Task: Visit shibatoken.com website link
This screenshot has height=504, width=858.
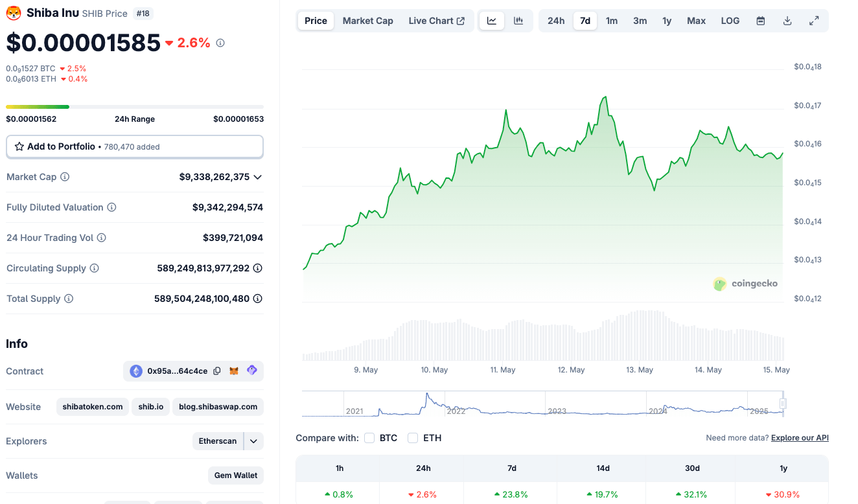Action: tap(92, 406)
